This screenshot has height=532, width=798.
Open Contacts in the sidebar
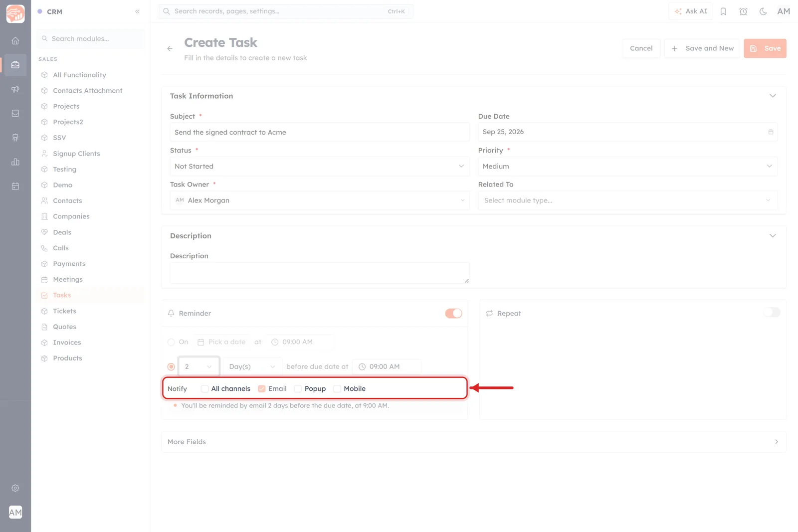point(67,201)
